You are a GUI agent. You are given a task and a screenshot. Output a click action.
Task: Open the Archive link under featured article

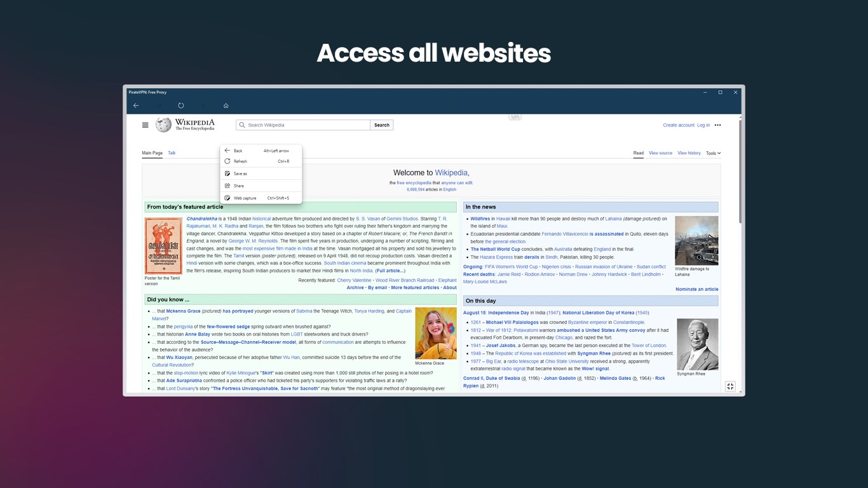coord(355,288)
